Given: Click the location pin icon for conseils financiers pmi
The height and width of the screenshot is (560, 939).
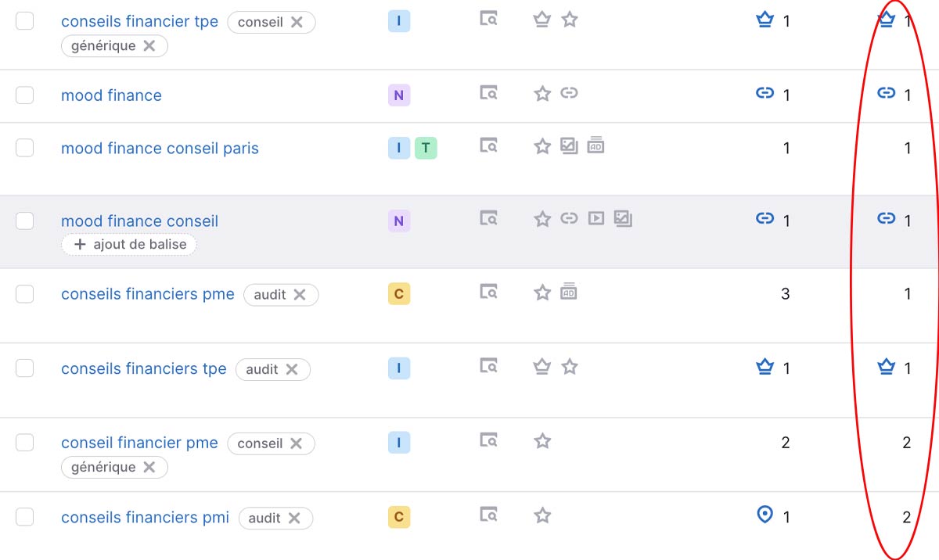Looking at the screenshot, I should (x=765, y=515).
